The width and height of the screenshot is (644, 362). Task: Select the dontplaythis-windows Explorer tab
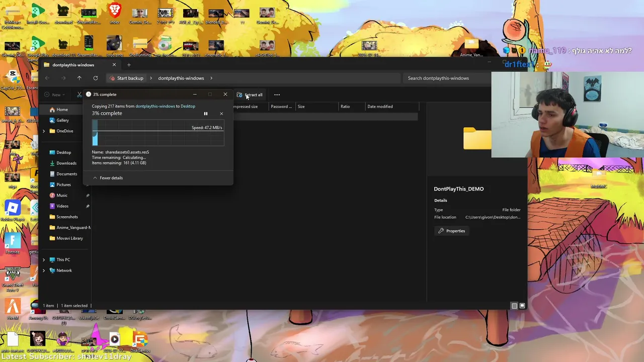click(80, 65)
